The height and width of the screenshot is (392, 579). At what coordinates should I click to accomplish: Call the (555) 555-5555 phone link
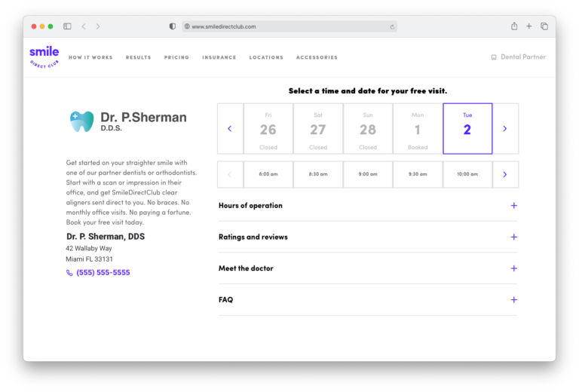tap(103, 272)
